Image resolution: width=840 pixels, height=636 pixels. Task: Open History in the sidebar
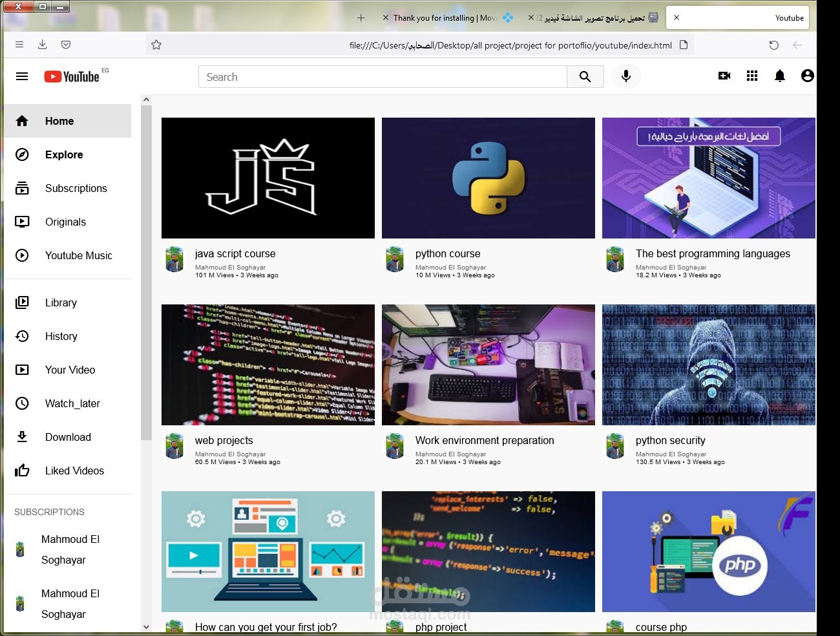[x=67, y=336]
